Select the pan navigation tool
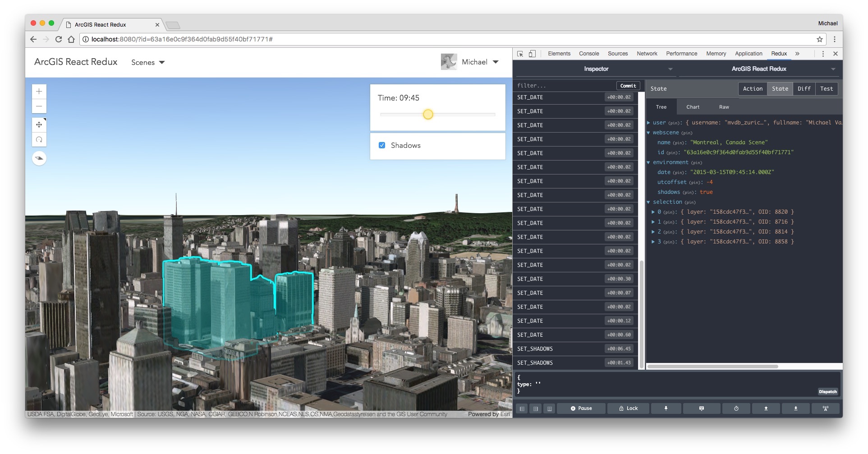 click(39, 125)
